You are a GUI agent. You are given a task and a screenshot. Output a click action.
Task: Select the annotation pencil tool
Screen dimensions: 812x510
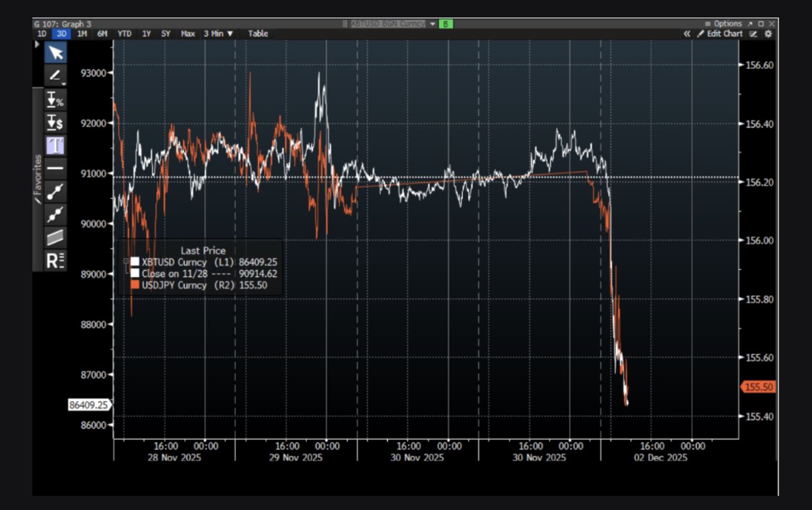click(x=57, y=76)
